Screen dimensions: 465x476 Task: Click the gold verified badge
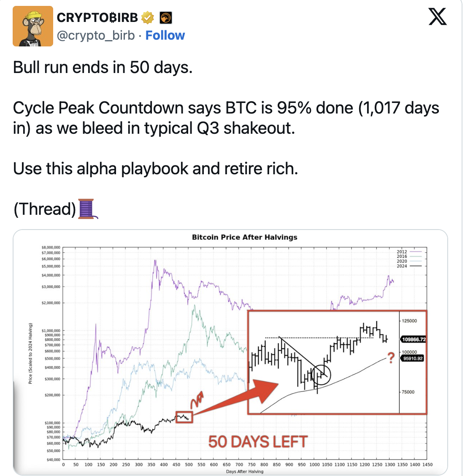click(148, 18)
